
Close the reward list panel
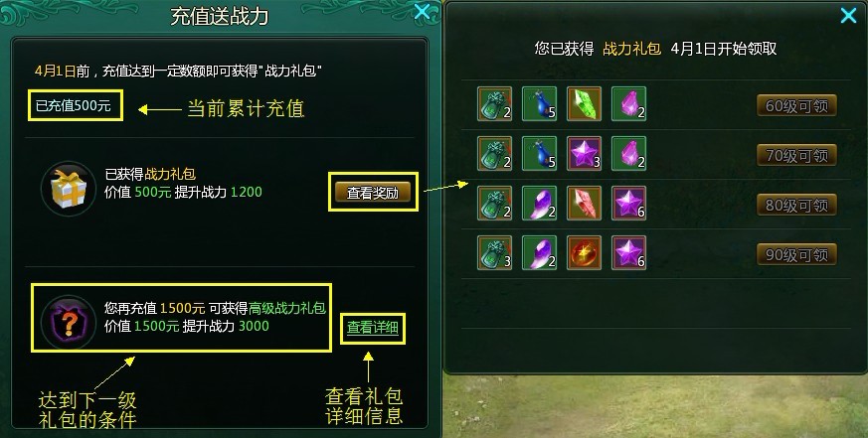(848, 15)
